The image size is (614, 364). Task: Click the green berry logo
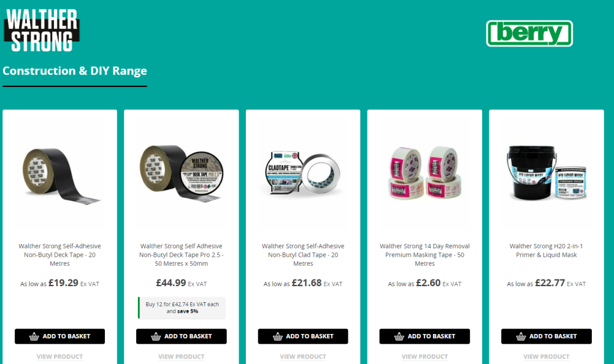coord(529,34)
